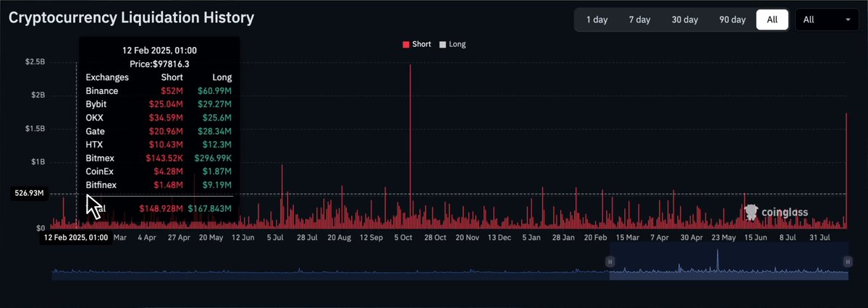
Task: Click the Cryptocurrency Liquidation History title
Action: 131,17
